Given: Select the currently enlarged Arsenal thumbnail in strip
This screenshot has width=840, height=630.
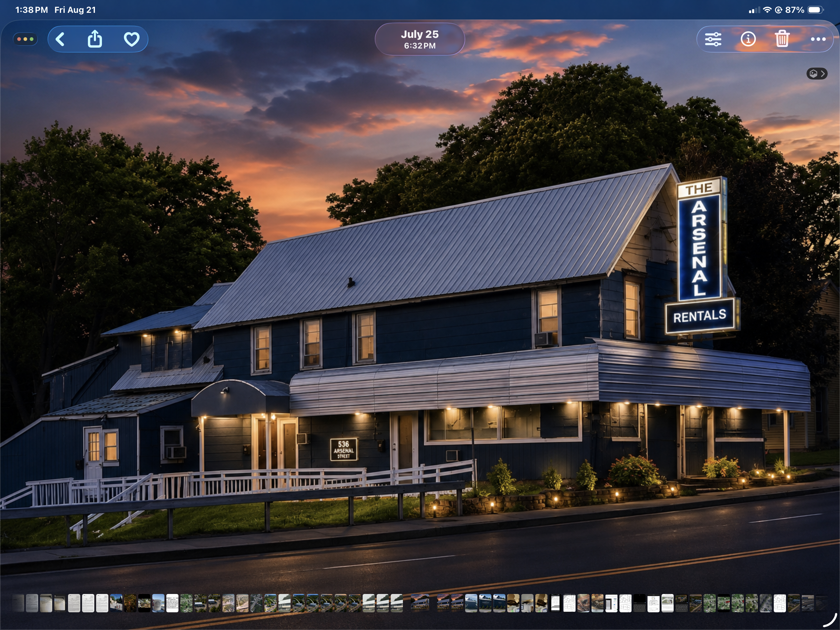Looking at the screenshot, I should click(x=420, y=603).
